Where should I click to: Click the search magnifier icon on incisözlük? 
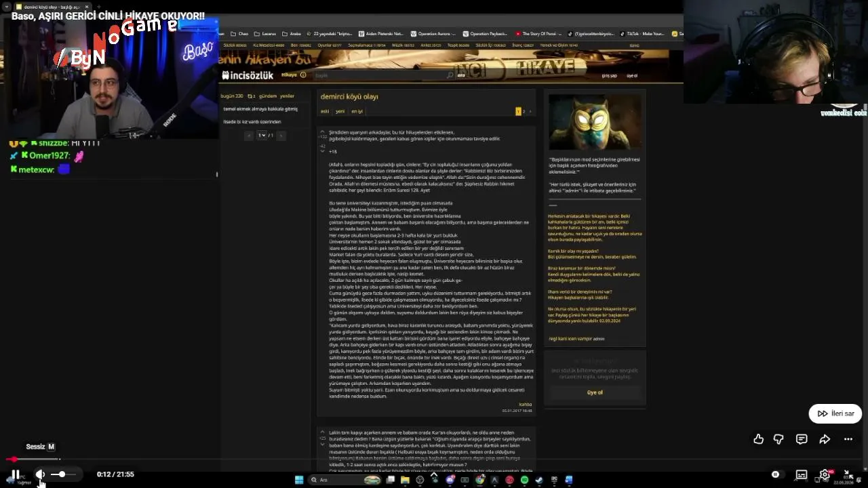point(450,75)
